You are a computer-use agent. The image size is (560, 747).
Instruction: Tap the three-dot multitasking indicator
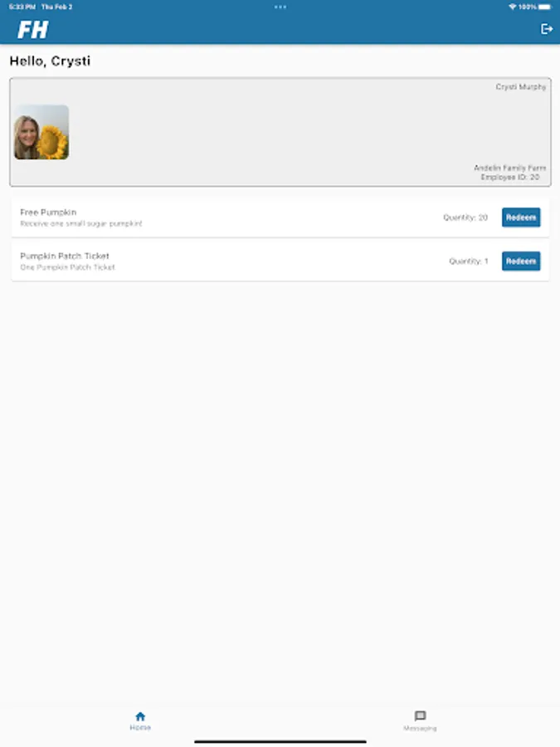click(x=280, y=7)
